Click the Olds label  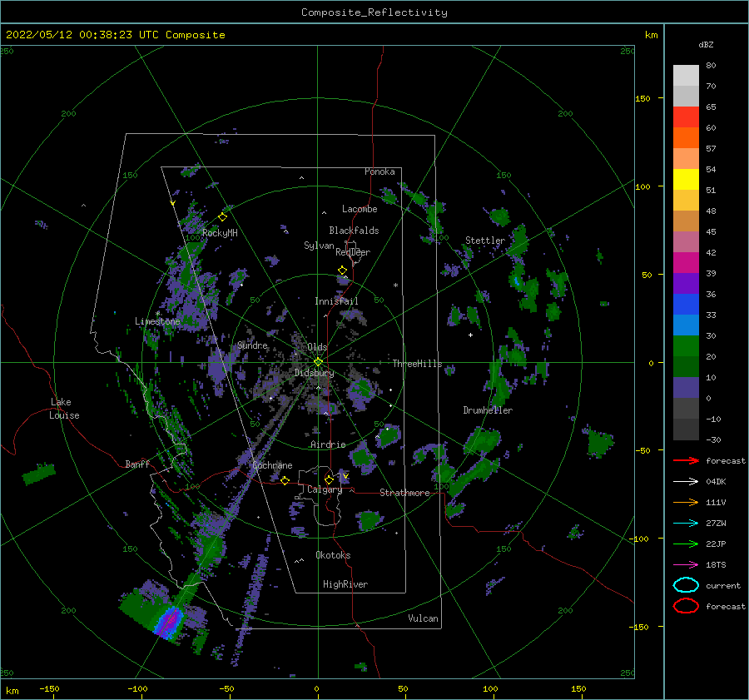pos(317,347)
